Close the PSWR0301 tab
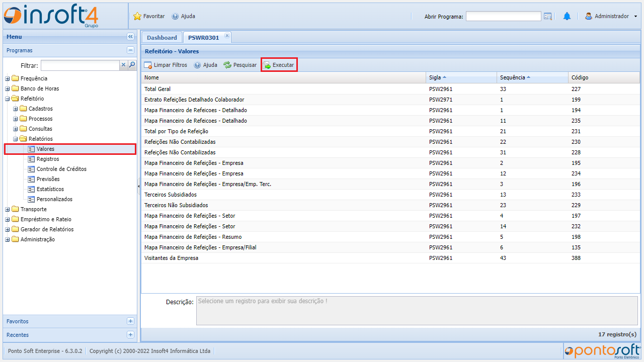644x362 pixels. (x=227, y=36)
